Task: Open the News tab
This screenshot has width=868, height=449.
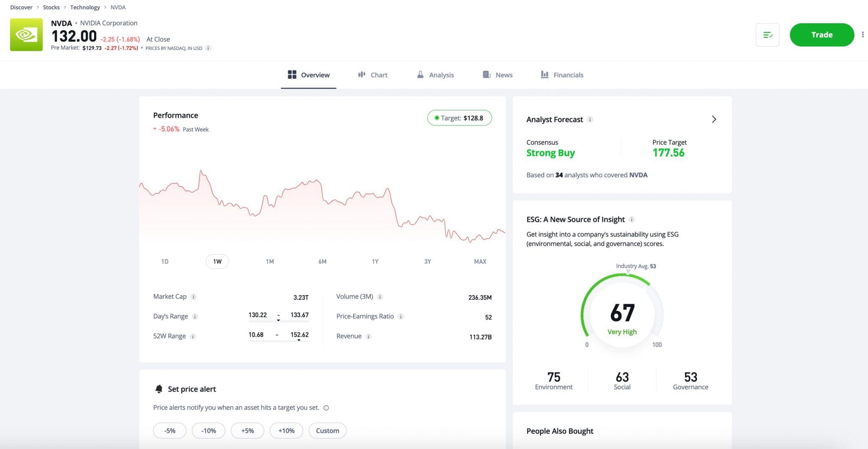Action: pyautogui.click(x=498, y=75)
